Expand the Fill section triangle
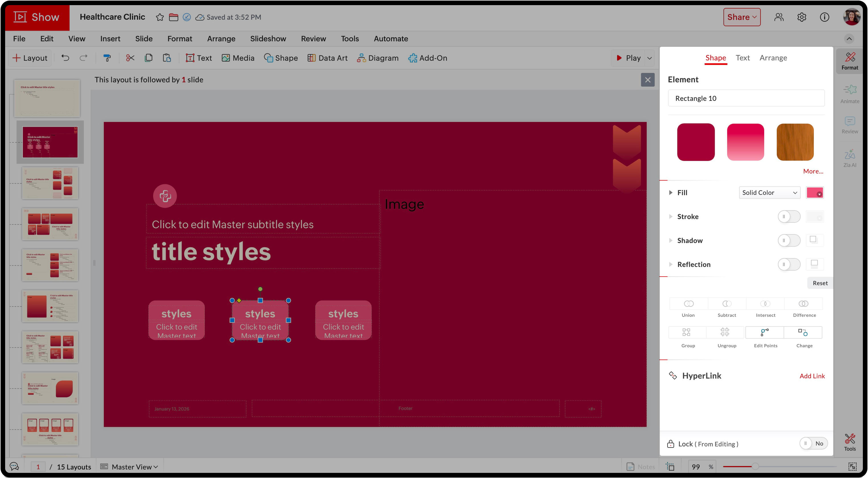868x478 pixels. [671, 193]
